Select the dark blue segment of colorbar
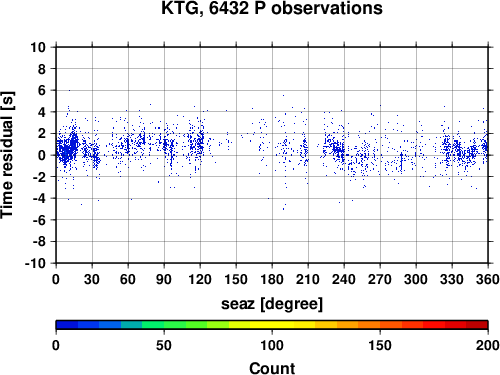This screenshot has width=500, height=375. coord(67,325)
